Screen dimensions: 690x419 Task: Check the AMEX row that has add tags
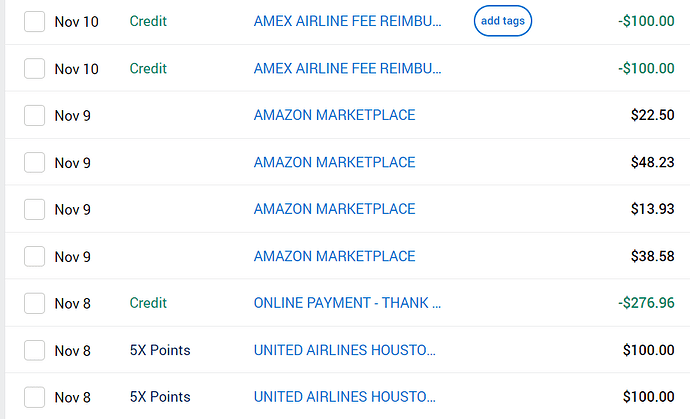34,21
